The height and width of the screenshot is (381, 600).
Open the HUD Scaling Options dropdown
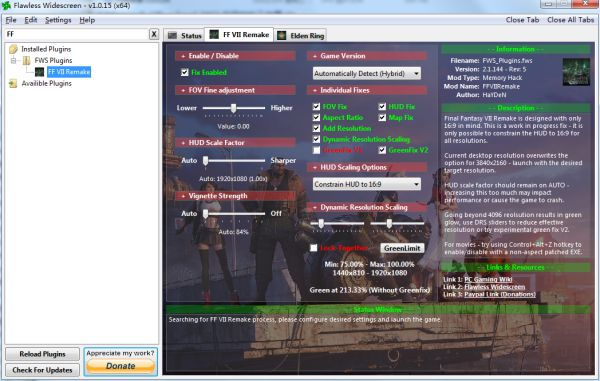coord(367,184)
